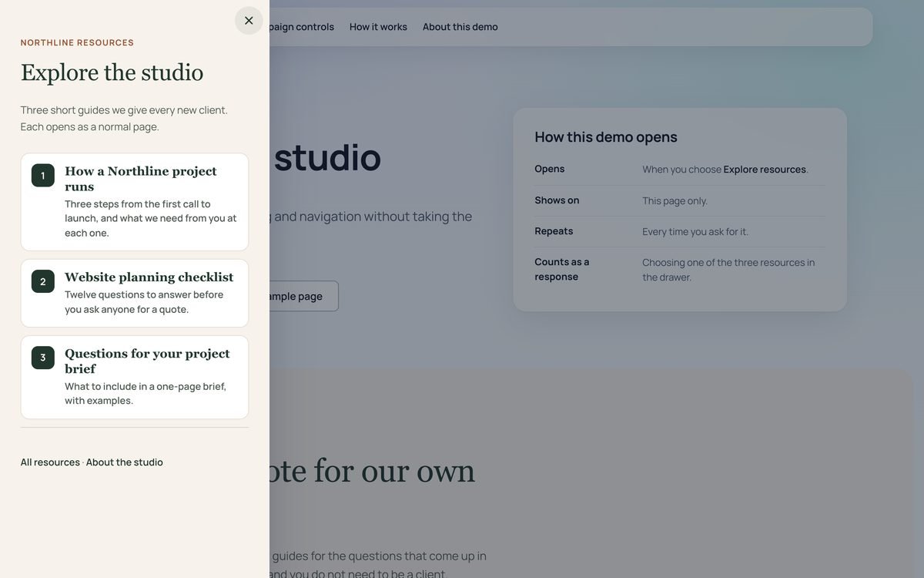924x578 pixels.
Task: Click the "This page only." value
Action: click(x=675, y=201)
